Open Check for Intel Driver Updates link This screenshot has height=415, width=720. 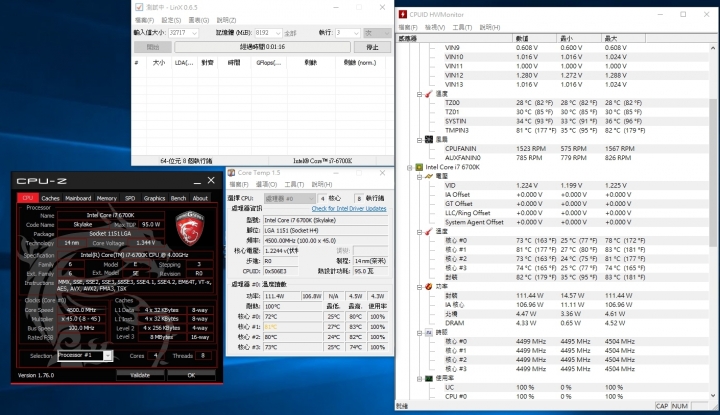[349, 208]
